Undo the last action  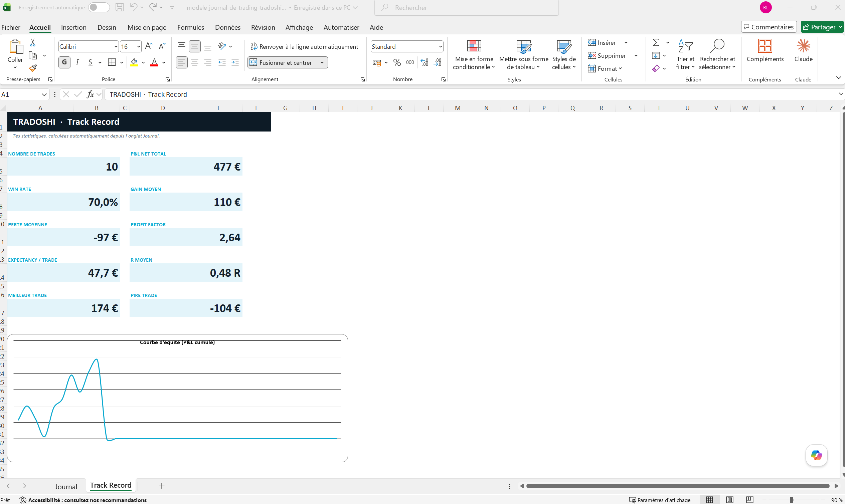[x=134, y=7]
